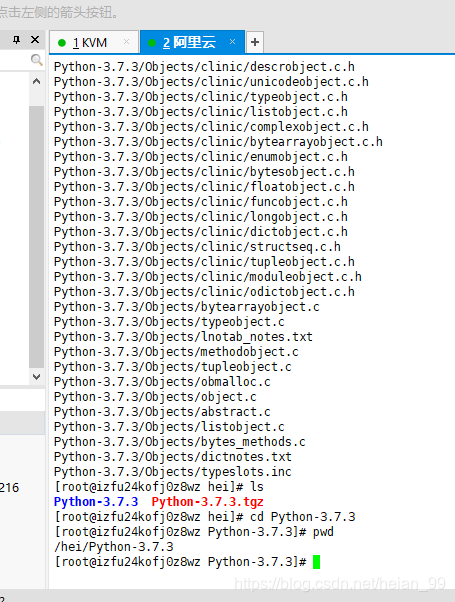The image size is (455, 602).
Task: Select the 2 阿里云 session tab
Action: 192,42
